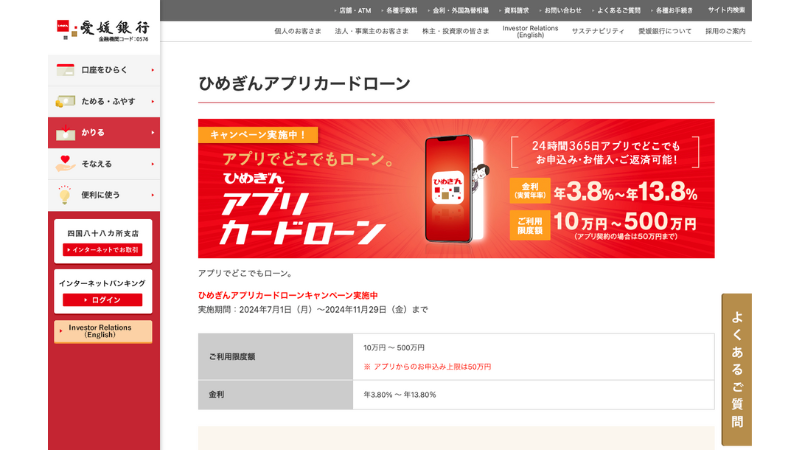This screenshot has width=800, height=450.
Task: Open お問い合わせ link
Action: (562, 10)
